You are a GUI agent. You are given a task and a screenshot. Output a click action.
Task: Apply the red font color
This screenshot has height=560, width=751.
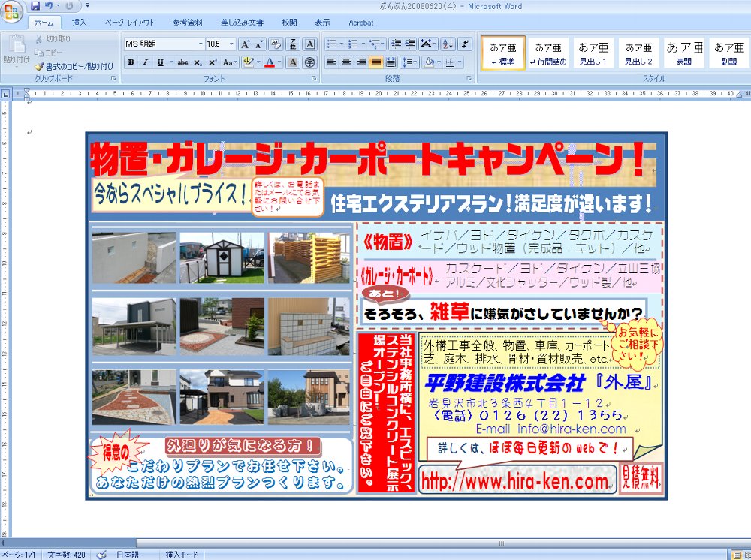point(270,62)
